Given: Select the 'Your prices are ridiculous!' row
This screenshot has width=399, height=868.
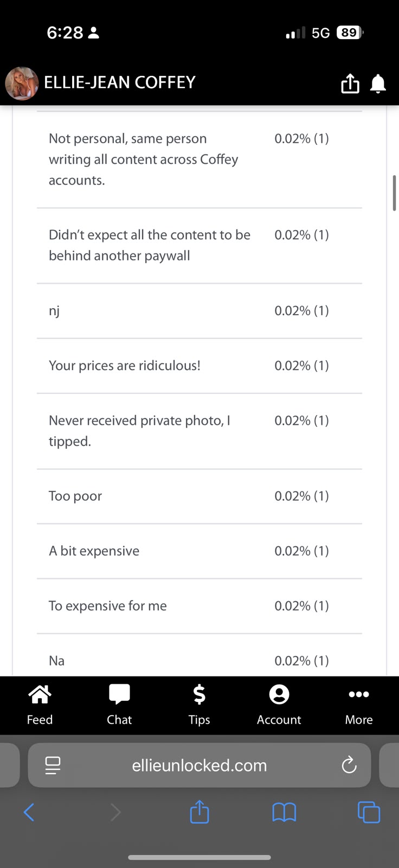Looking at the screenshot, I should click(x=200, y=366).
